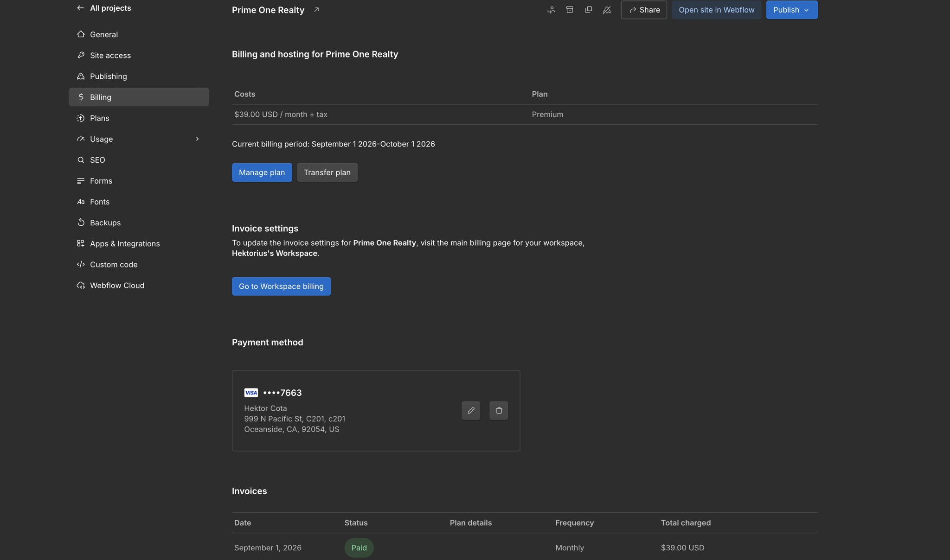Image resolution: width=950 pixels, height=560 pixels.
Task: Open Webflow Cloud section
Action: tap(139, 285)
